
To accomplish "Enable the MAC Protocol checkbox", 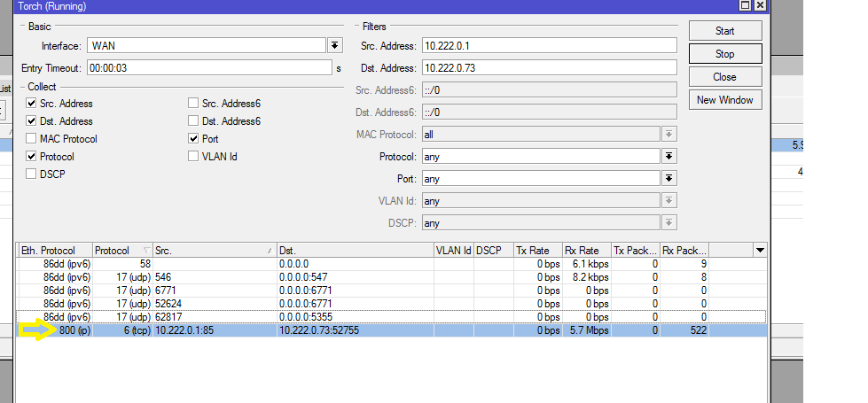I will coord(32,139).
